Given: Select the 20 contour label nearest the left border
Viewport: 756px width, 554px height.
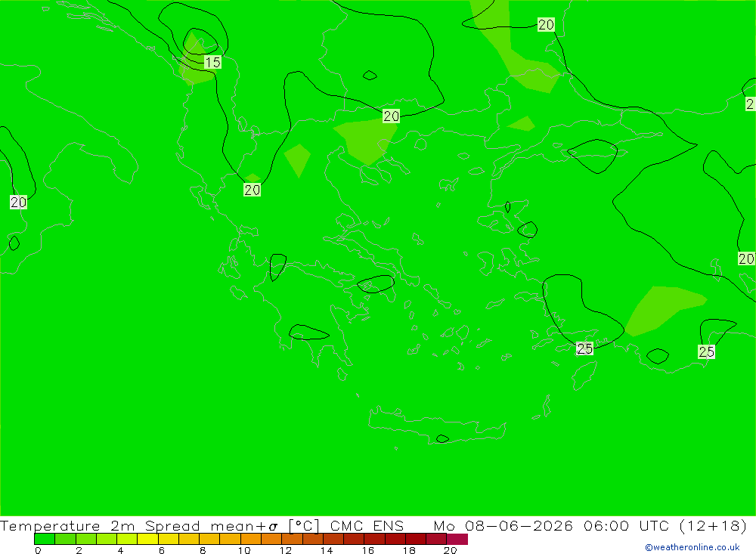Looking at the screenshot, I should tap(18, 202).
